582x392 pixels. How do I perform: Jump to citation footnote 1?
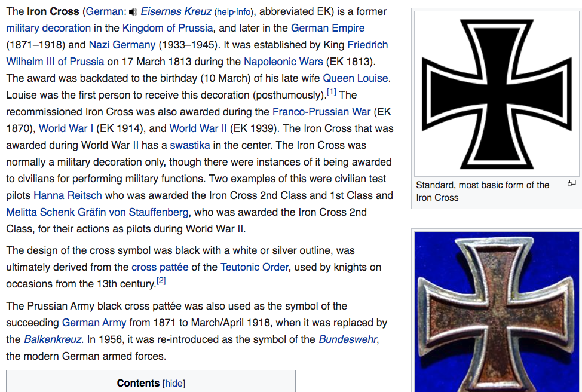(x=331, y=92)
